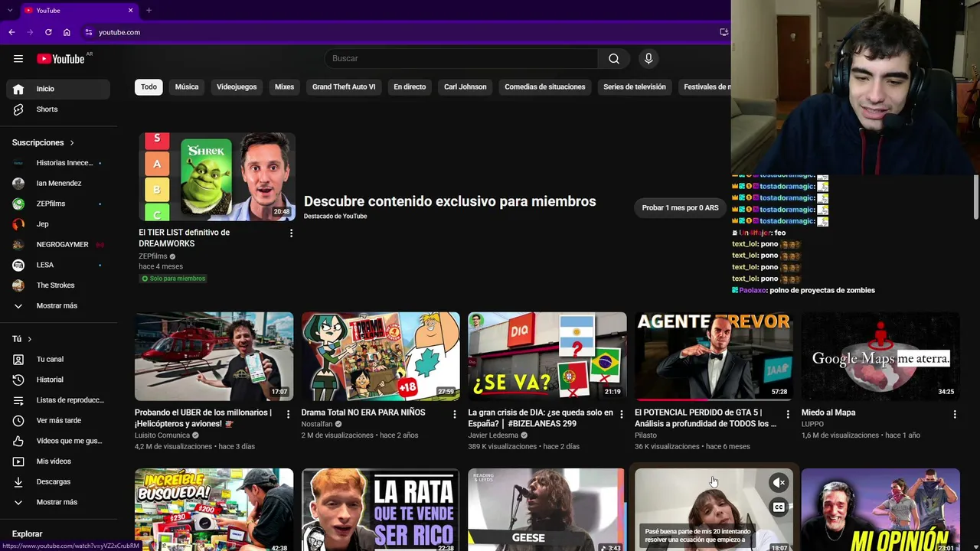Open Historial in the sidebar

[x=58, y=380]
